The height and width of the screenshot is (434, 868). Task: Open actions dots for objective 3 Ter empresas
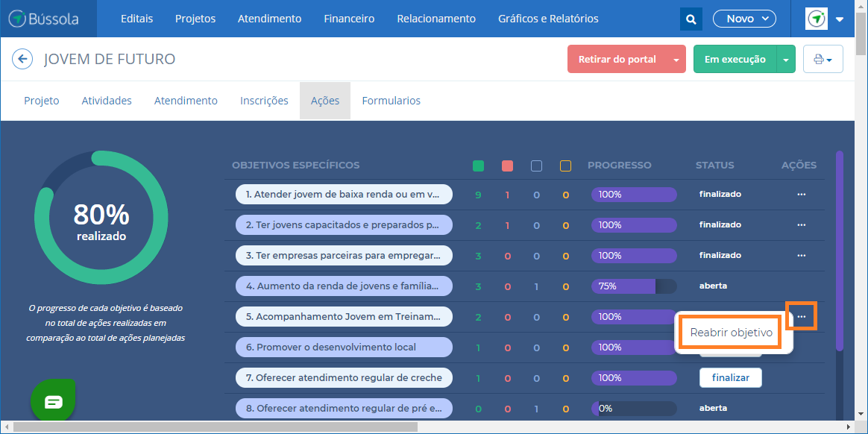tap(801, 255)
